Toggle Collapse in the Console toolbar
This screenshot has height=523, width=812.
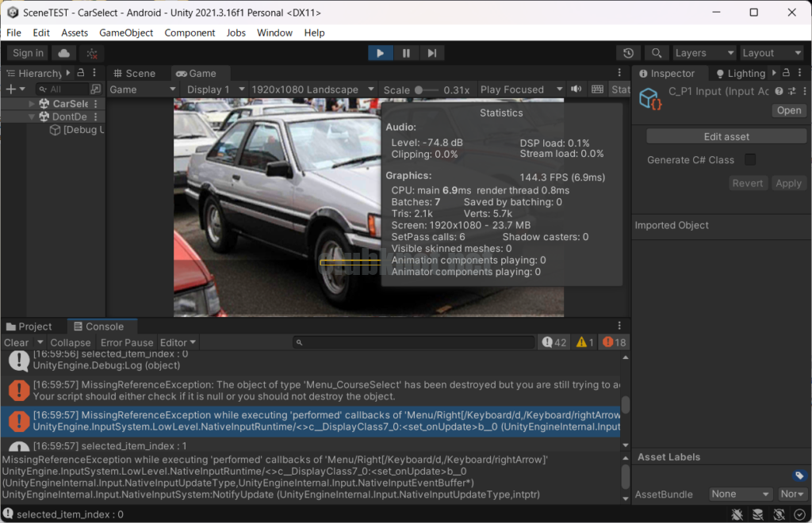coord(70,342)
